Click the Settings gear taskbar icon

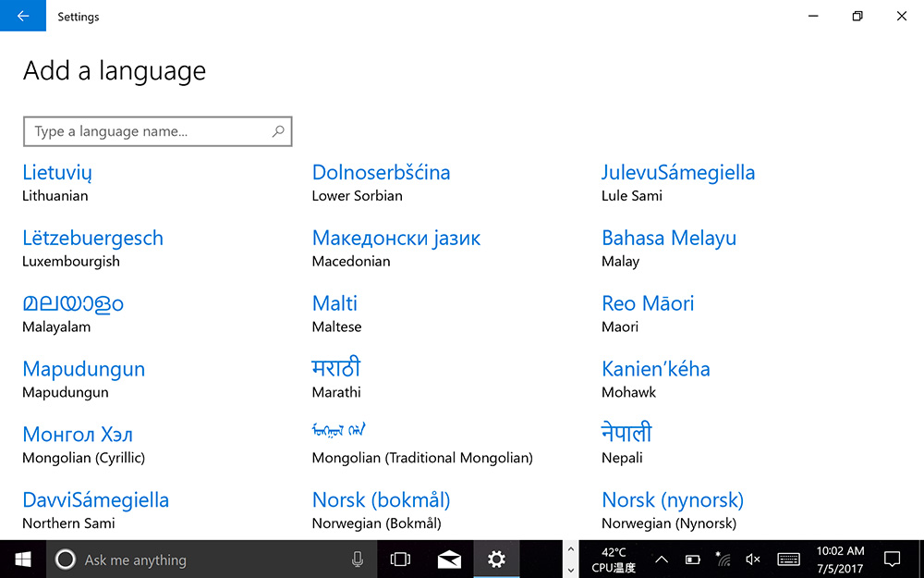coord(496,560)
